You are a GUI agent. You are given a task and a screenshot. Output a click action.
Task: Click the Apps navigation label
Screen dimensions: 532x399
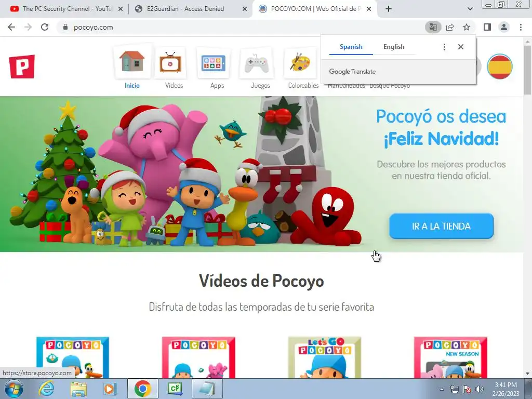(x=217, y=86)
